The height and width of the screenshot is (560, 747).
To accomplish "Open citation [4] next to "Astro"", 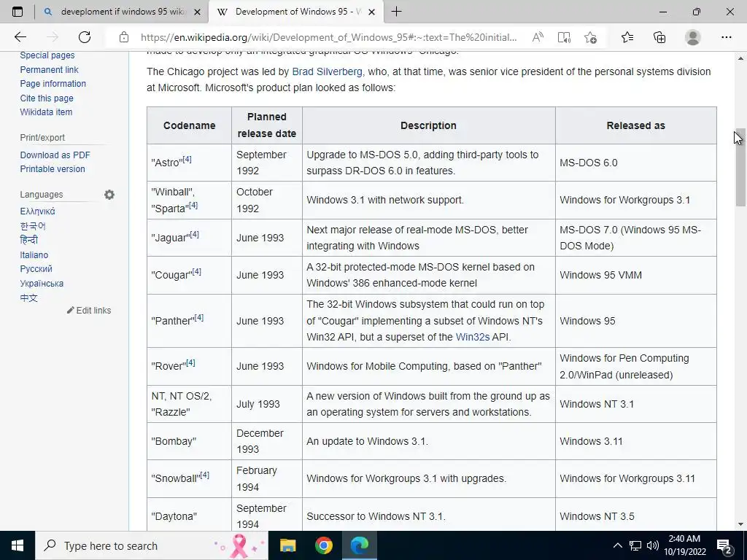I will point(187,159).
